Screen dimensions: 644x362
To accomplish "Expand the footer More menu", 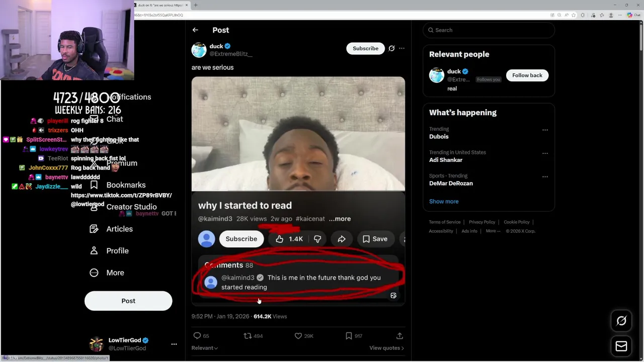I will click(x=493, y=231).
